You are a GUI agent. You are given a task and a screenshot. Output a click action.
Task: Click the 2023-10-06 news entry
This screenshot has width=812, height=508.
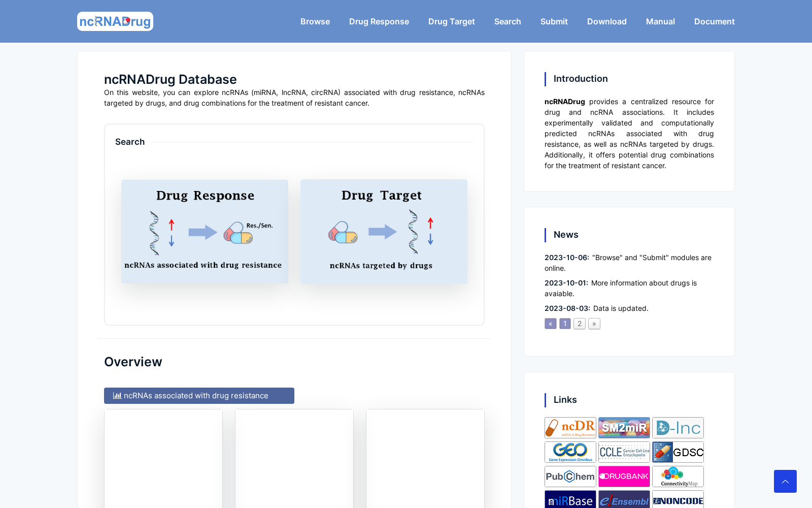click(628, 263)
